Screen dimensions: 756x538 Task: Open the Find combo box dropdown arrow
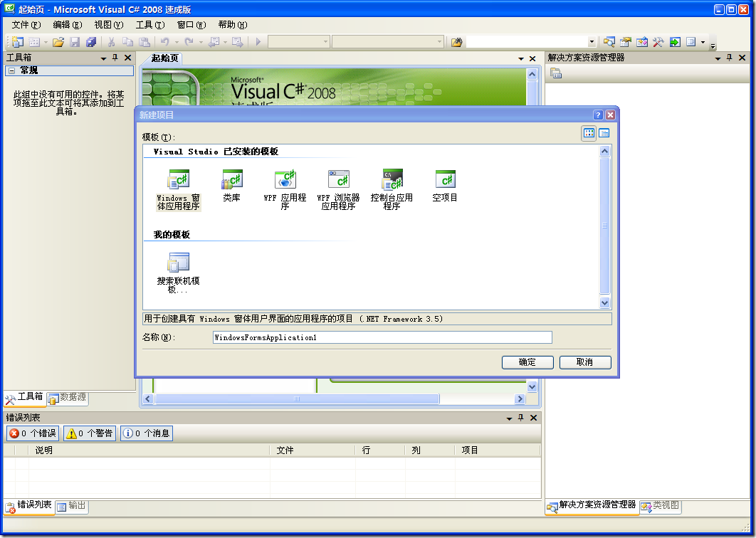(x=592, y=43)
